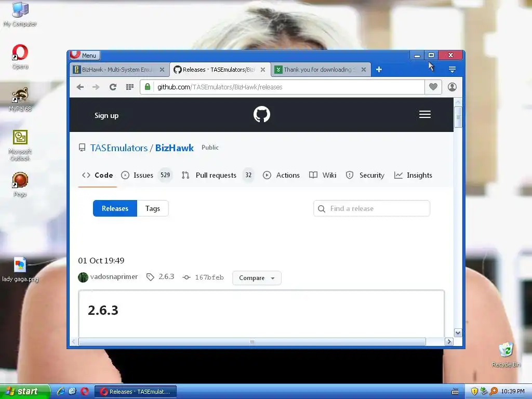Viewport: 532px width, 399px height.
Task: Add a new tab with plus button
Action: pos(379,70)
